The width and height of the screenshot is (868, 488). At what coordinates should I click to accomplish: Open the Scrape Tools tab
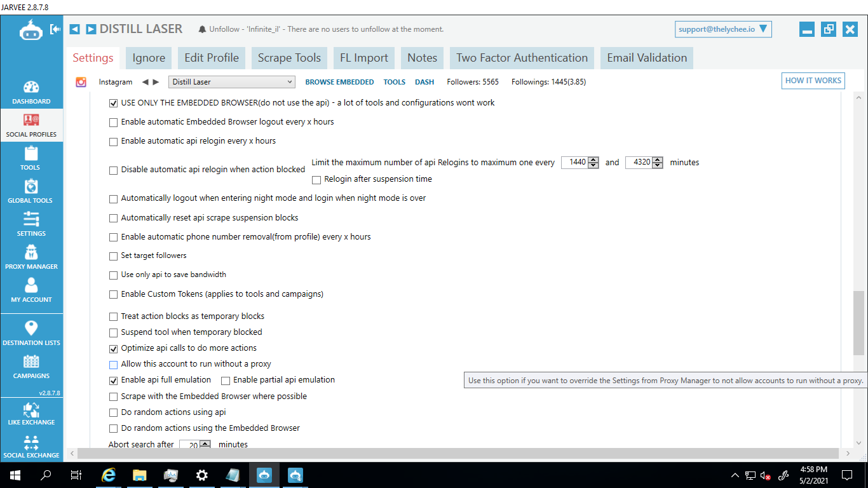click(x=289, y=58)
